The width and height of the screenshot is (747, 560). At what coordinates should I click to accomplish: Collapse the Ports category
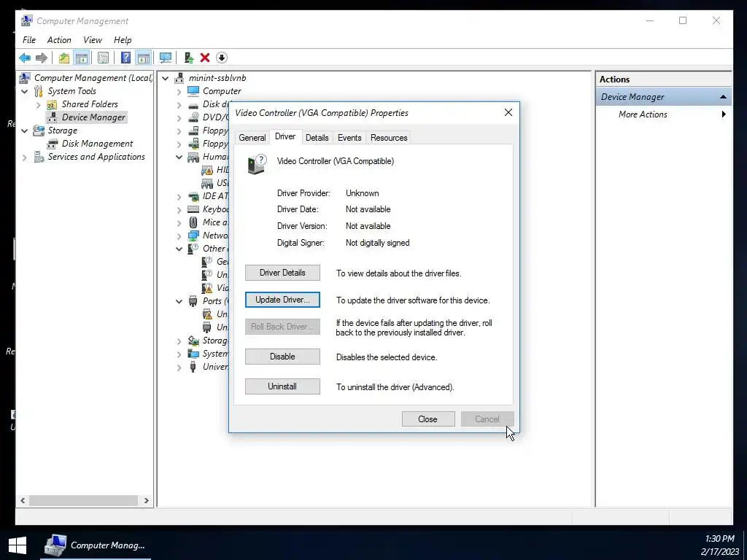(x=179, y=301)
